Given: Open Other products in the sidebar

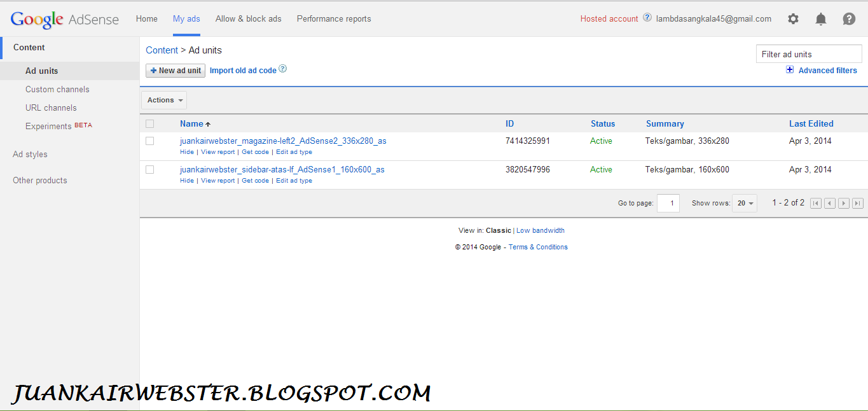Looking at the screenshot, I should (x=40, y=180).
